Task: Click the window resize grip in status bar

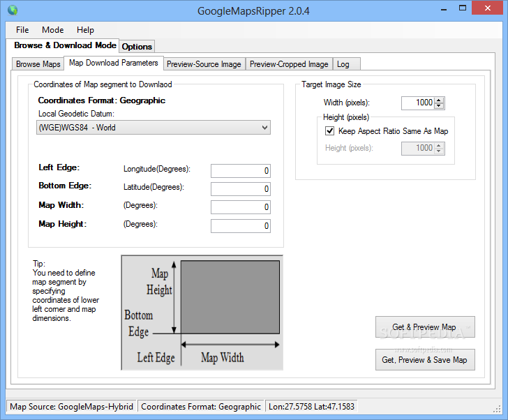Action: click(x=497, y=410)
